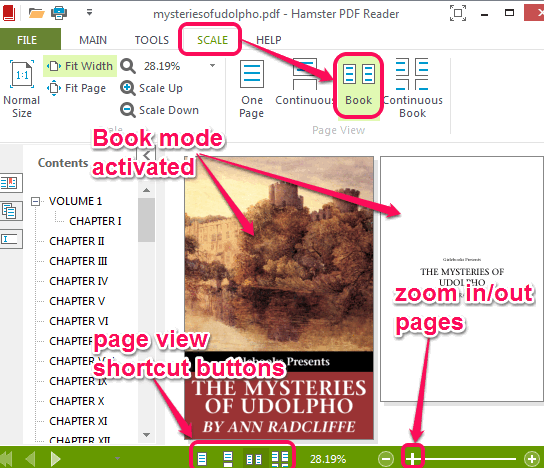Select VOLUME 1 in contents
Image resolution: width=544 pixels, height=468 pixels.
click(75, 201)
